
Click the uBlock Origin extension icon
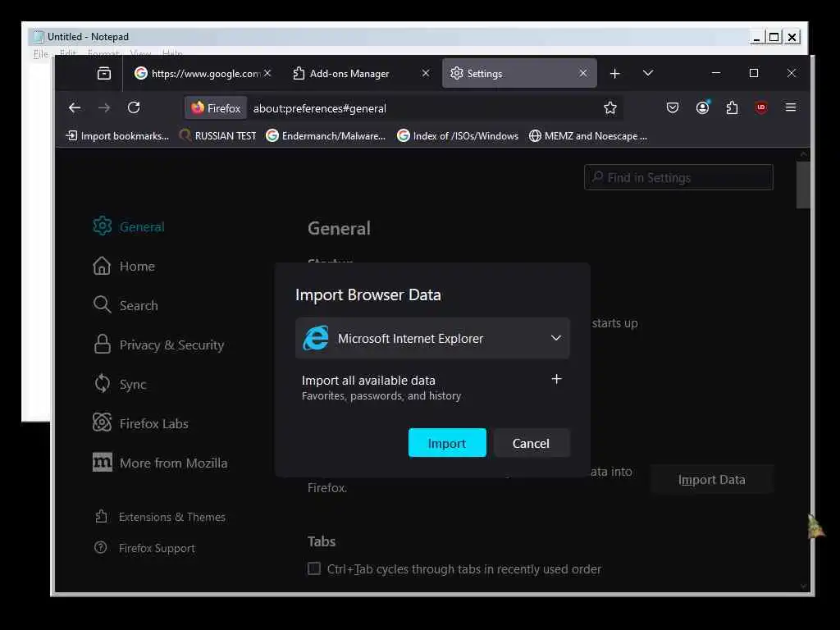click(761, 107)
